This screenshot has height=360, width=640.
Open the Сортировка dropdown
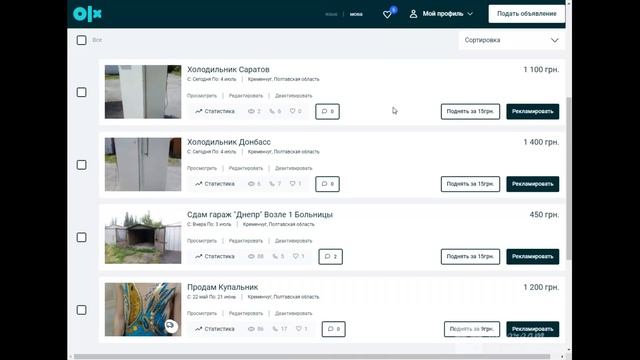click(x=512, y=40)
